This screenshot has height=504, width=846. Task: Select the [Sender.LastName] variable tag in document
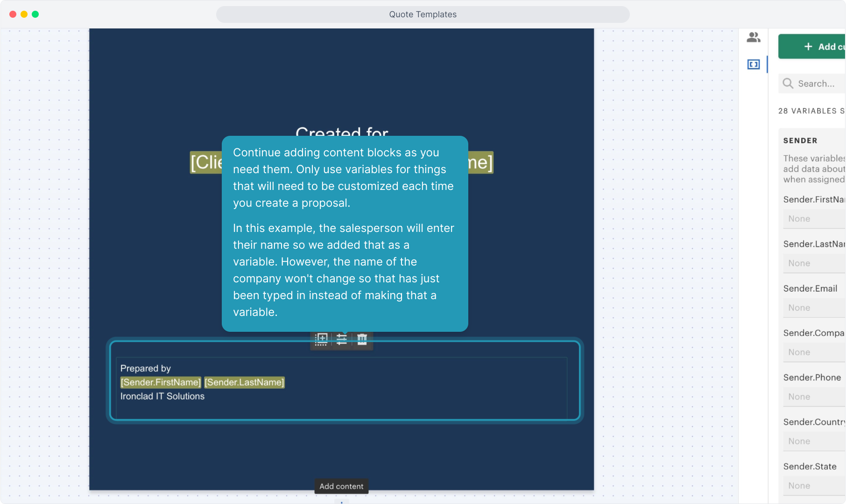244,383
